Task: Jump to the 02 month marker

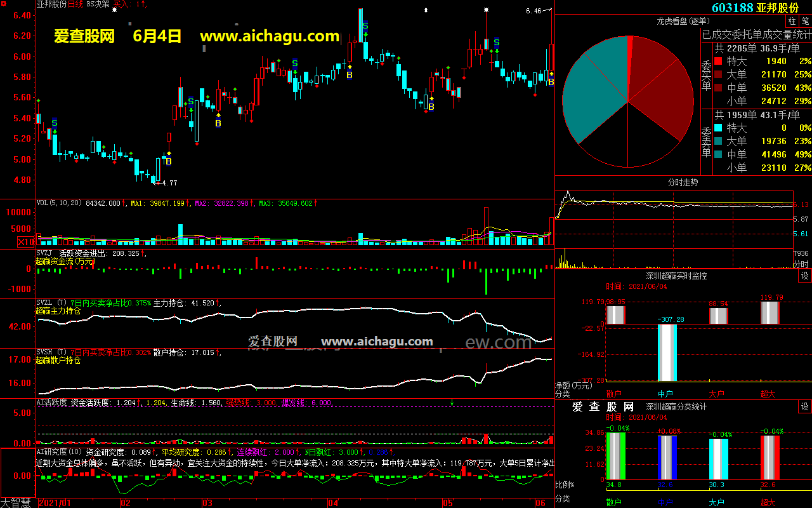Action: [x=126, y=503]
